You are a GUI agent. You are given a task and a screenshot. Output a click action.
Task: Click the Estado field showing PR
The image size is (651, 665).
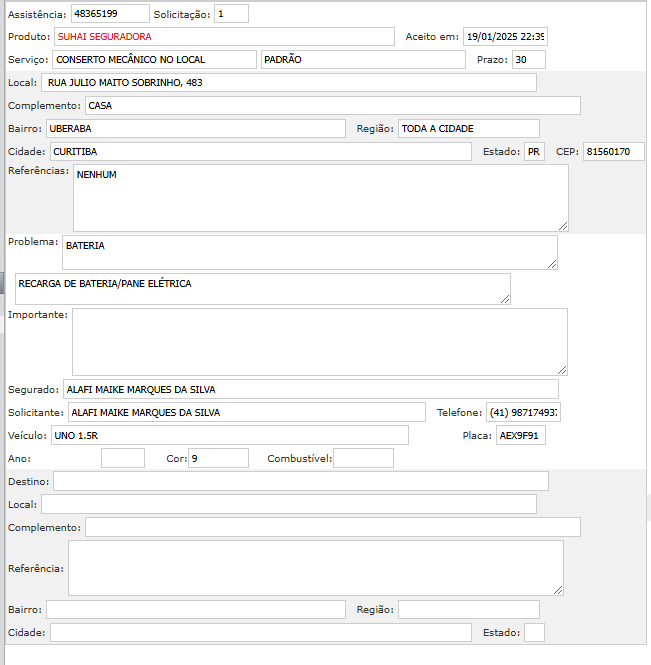click(535, 152)
